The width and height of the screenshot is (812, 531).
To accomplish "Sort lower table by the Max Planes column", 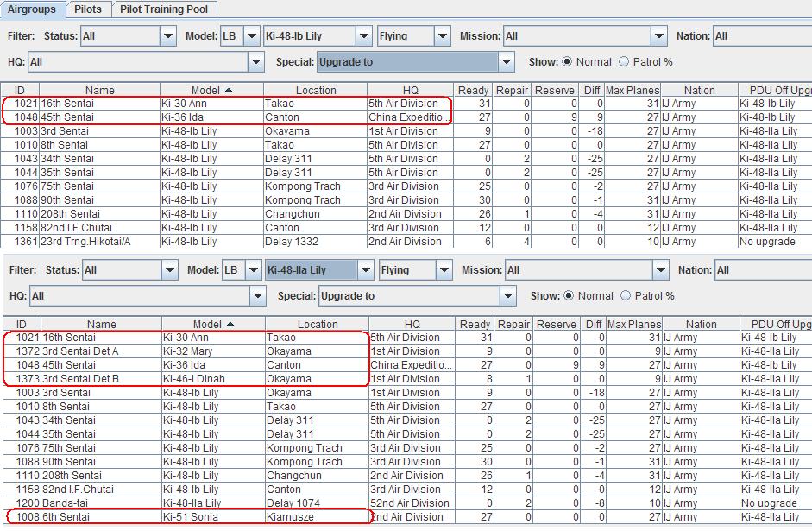I will [x=634, y=324].
